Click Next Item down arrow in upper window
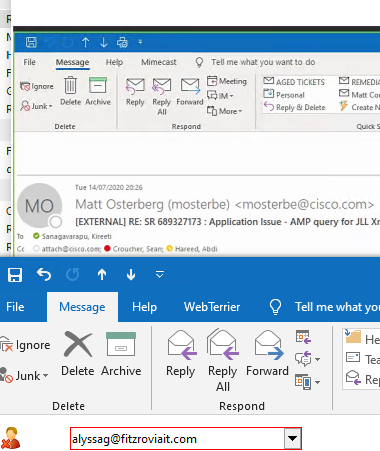The image size is (380, 451). point(104,42)
